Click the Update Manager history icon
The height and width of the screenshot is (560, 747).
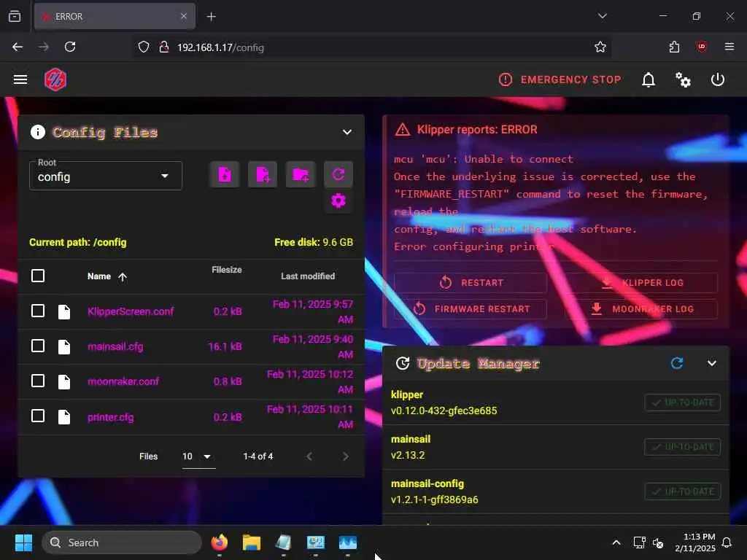(x=403, y=363)
